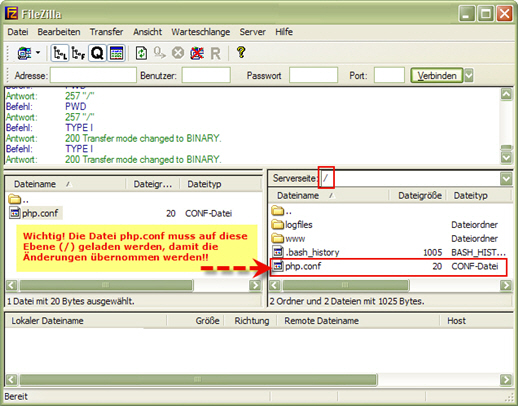
Task: Open the Datei menu
Action: coord(18,32)
